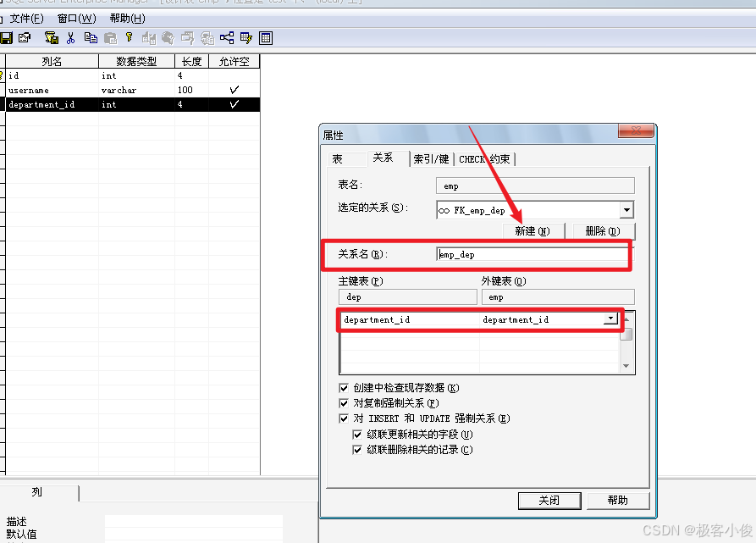The image size is (756, 543).
Task: Switch to the CHECK 约束 tab
Action: [484, 159]
